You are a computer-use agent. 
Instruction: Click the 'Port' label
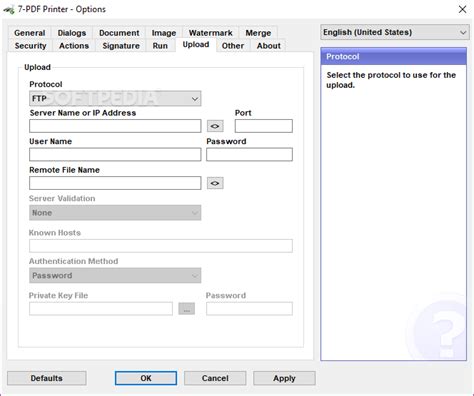pyautogui.click(x=243, y=113)
